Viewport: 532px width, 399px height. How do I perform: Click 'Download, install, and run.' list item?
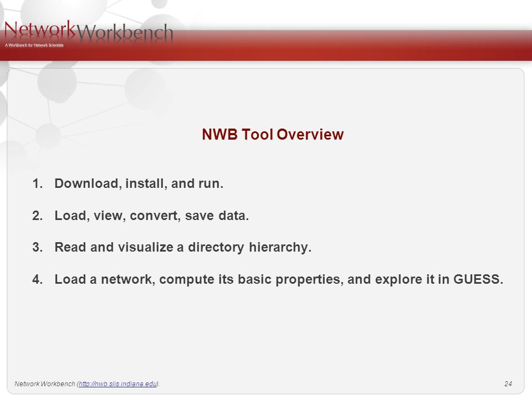(x=139, y=183)
